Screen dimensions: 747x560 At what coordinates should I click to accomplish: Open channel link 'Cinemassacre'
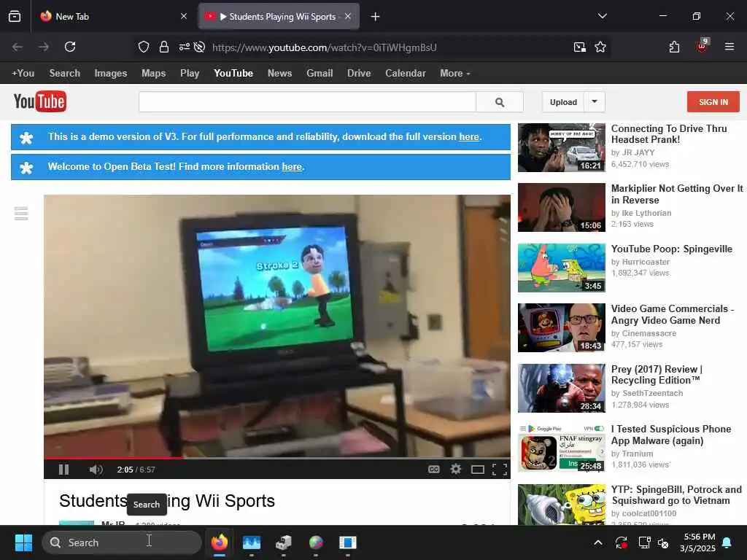(x=649, y=333)
